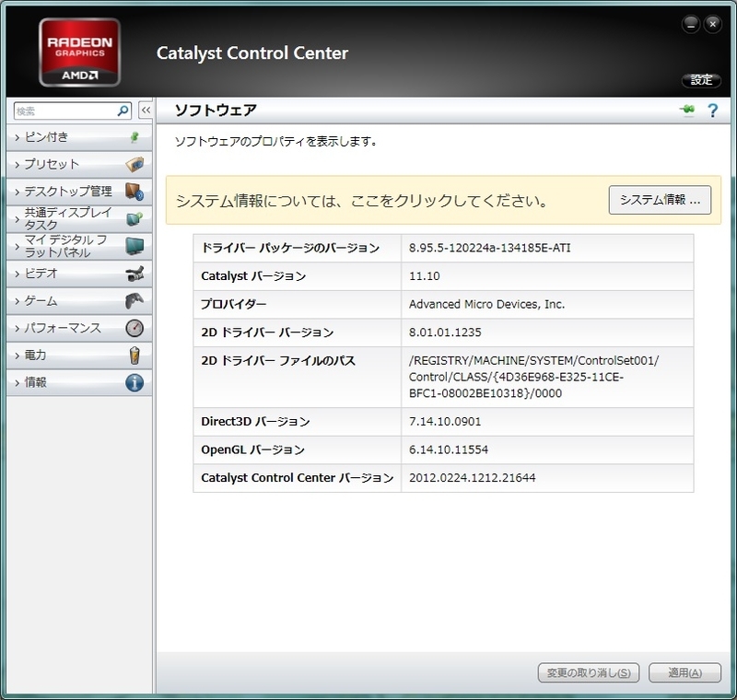Click the ゲーム gamepad icon
The height and width of the screenshot is (700, 737).
(x=135, y=300)
